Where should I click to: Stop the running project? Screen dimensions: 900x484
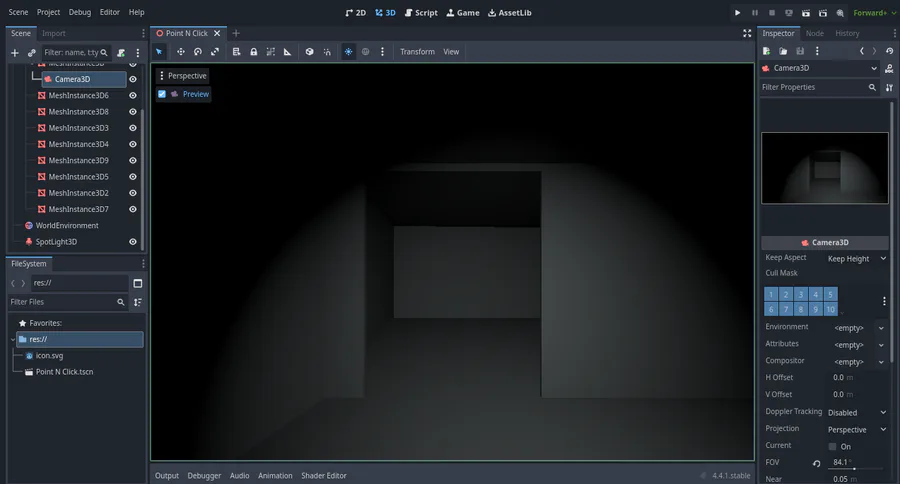coord(772,13)
